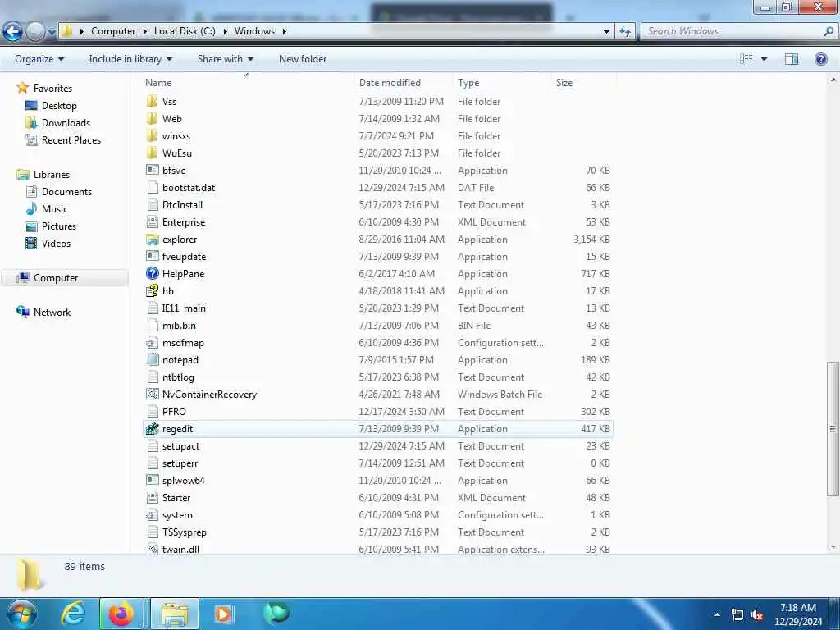Click the Back navigation arrow
This screenshot has width=840, height=630.
click(13, 32)
